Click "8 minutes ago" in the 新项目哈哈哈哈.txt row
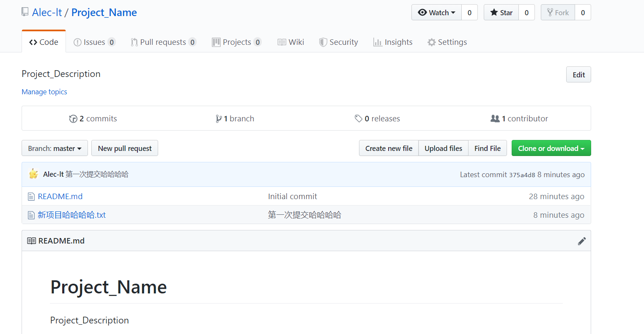 559,215
